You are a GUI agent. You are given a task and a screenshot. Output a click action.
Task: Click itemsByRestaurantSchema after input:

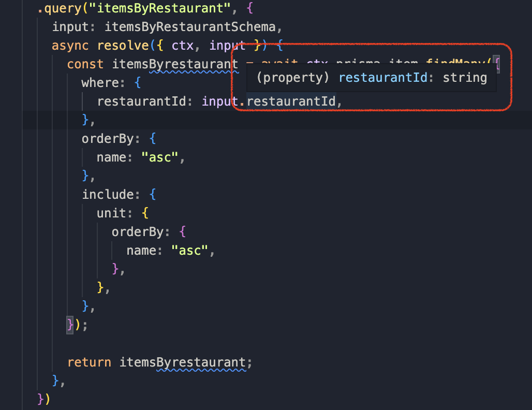coord(190,26)
